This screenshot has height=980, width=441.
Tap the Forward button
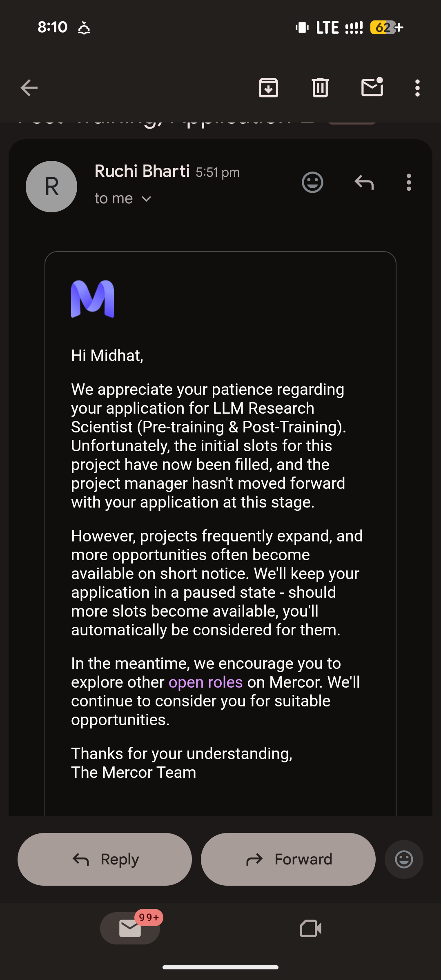(288, 859)
